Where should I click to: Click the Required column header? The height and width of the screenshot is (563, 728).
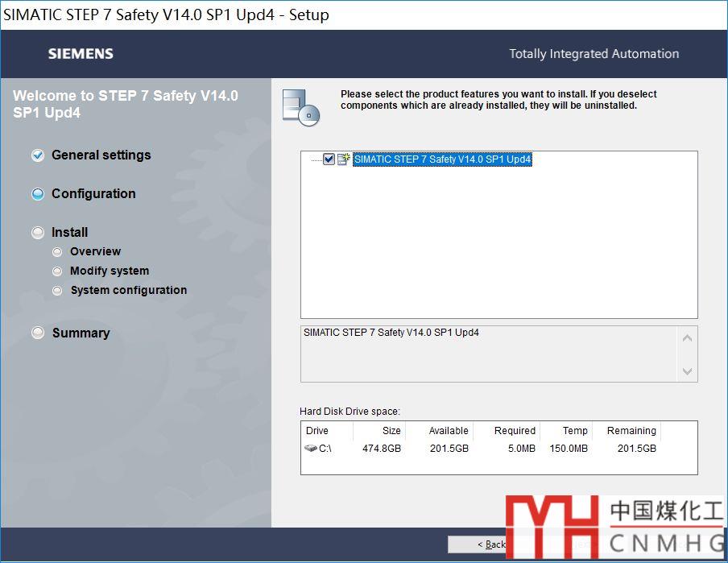click(507, 431)
